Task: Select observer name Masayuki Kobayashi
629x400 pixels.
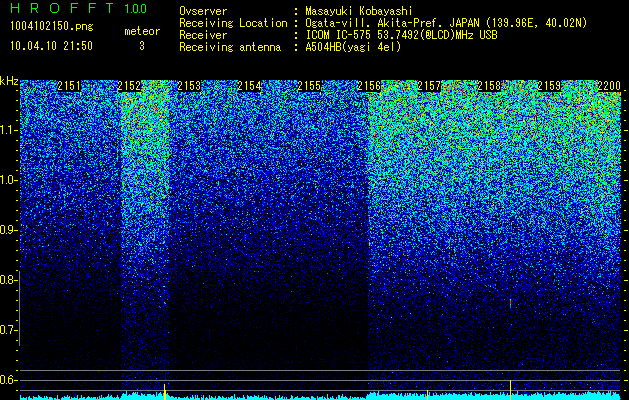Action: click(359, 11)
